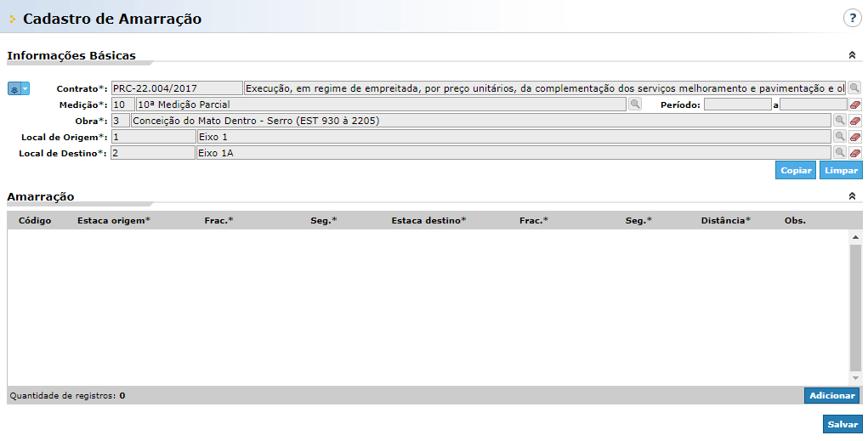Image resolution: width=868 pixels, height=441 pixels.
Task: Click the Período start date field
Action: coord(738,104)
